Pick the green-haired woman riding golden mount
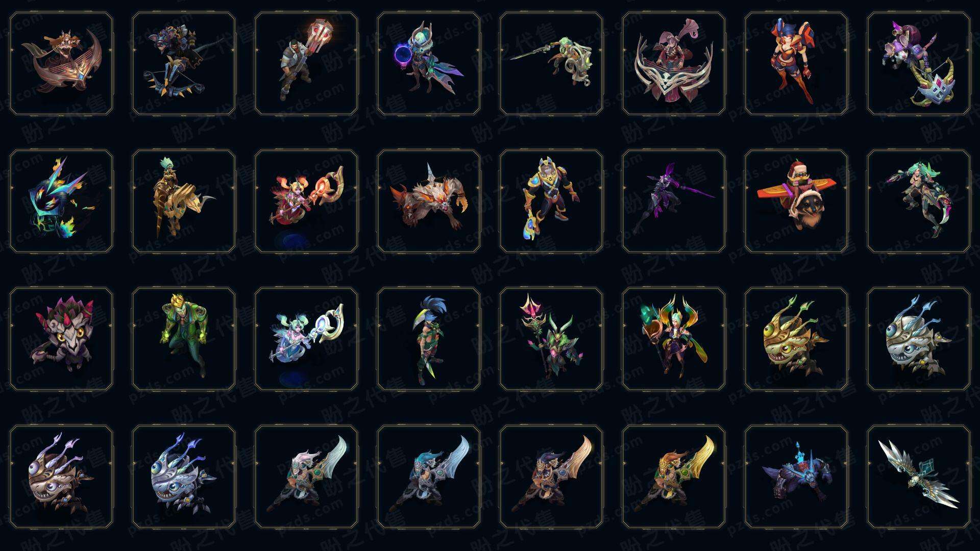This screenshot has height=551, width=980. (184, 202)
